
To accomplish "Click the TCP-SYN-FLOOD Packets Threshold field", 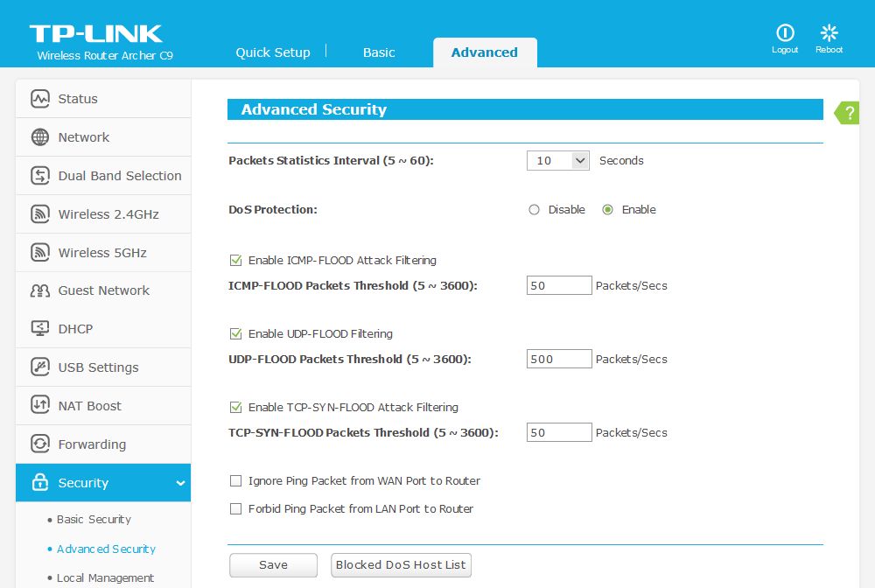I will [x=559, y=433].
